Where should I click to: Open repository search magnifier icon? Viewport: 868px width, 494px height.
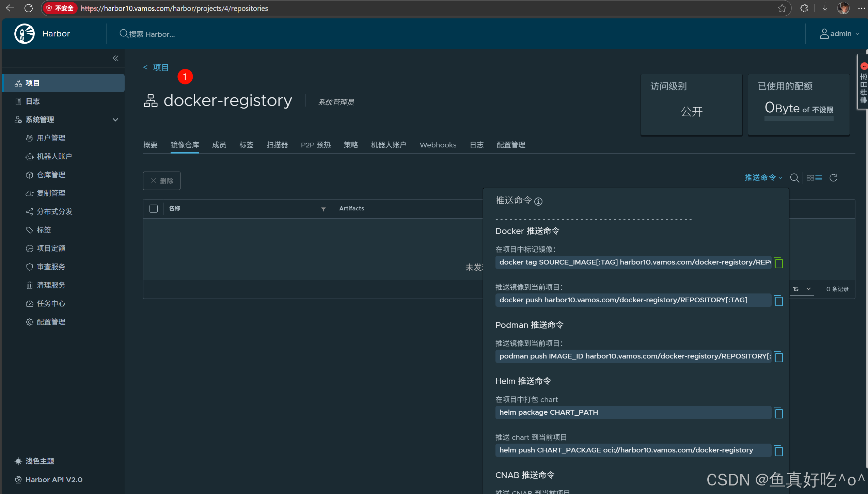(794, 178)
